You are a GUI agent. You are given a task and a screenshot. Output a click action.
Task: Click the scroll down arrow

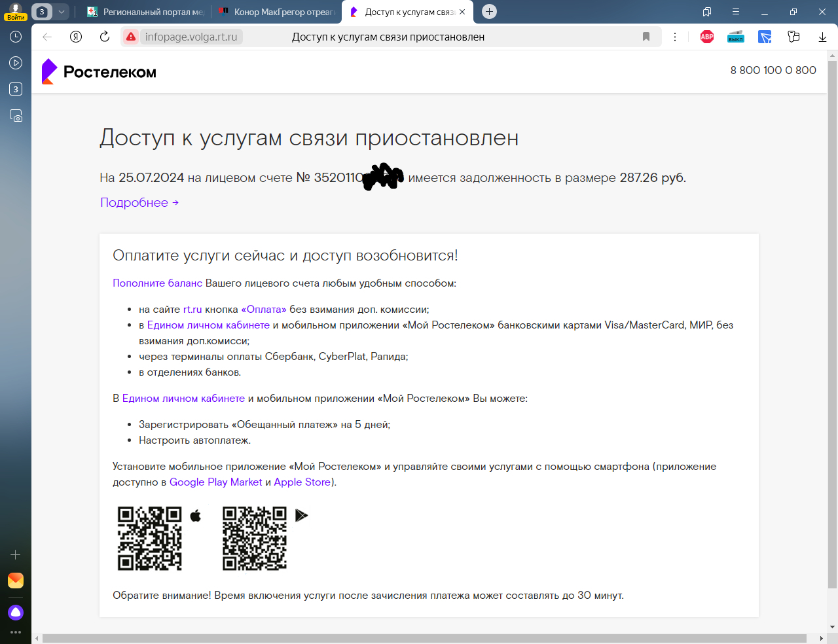click(x=832, y=626)
